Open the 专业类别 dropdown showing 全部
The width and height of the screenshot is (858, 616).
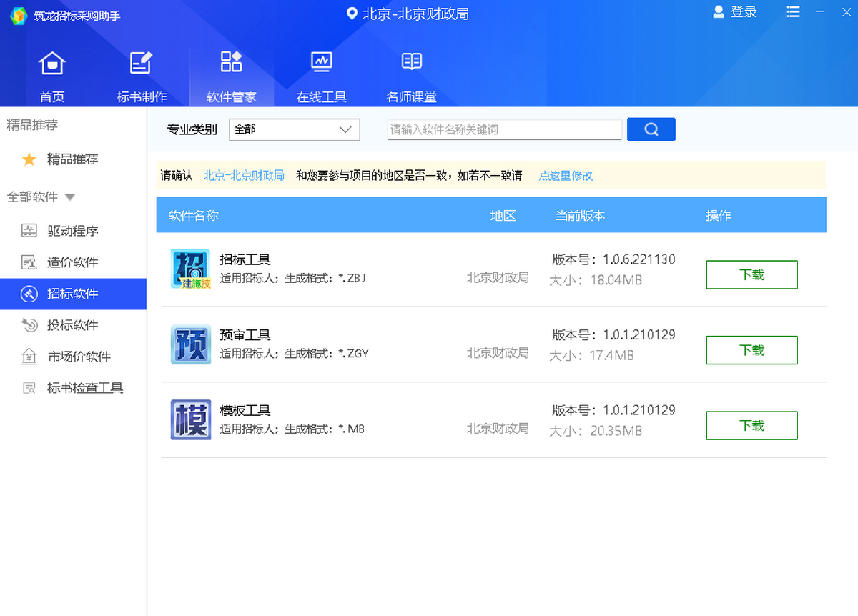(x=295, y=129)
